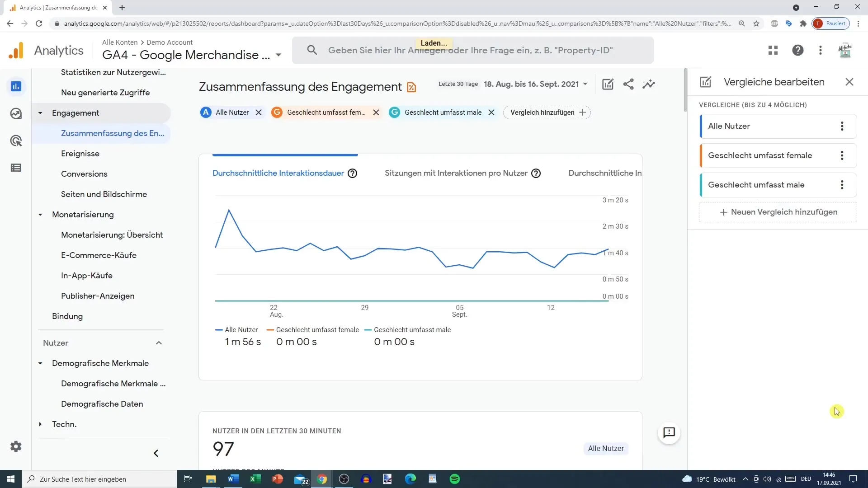
Task: Share this report
Action: 628,84
